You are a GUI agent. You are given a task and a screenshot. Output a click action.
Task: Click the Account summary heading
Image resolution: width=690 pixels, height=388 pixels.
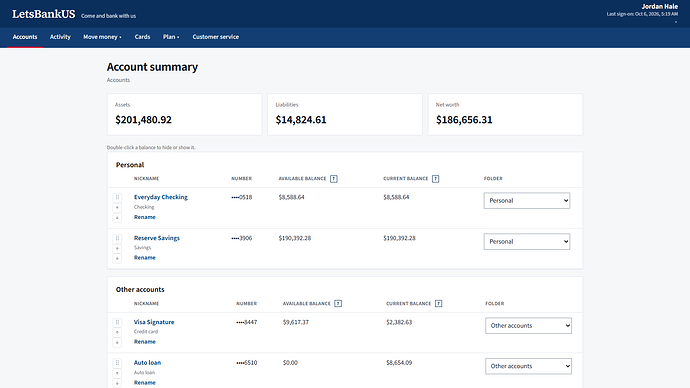(x=152, y=67)
